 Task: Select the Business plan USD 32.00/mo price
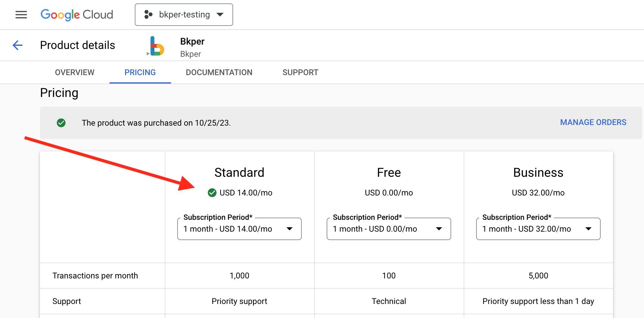click(538, 193)
